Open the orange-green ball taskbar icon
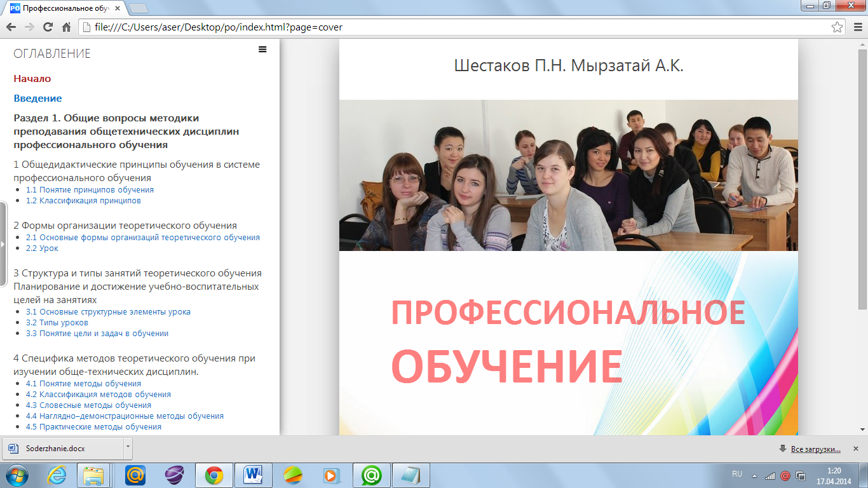Screen dimensions: 868x488 pos(293,475)
